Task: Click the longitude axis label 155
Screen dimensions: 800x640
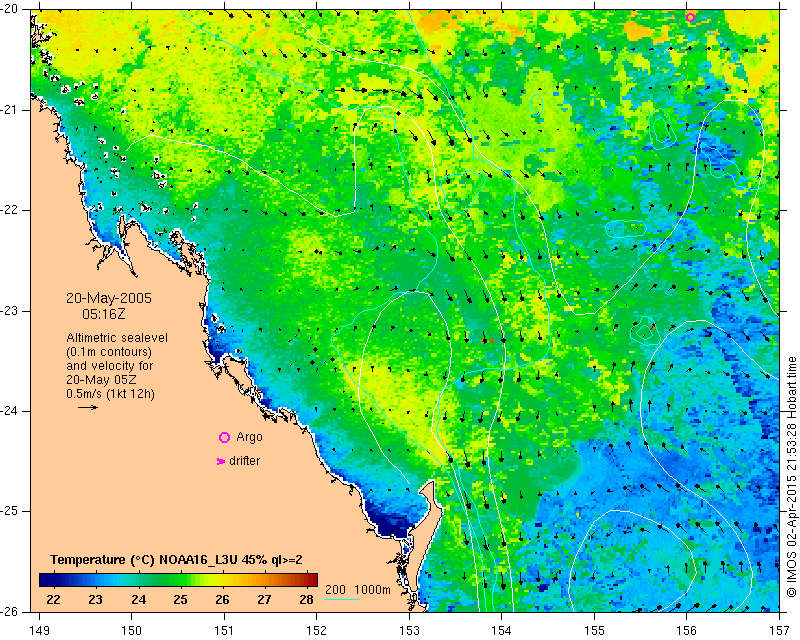Action: pos(594,631)
